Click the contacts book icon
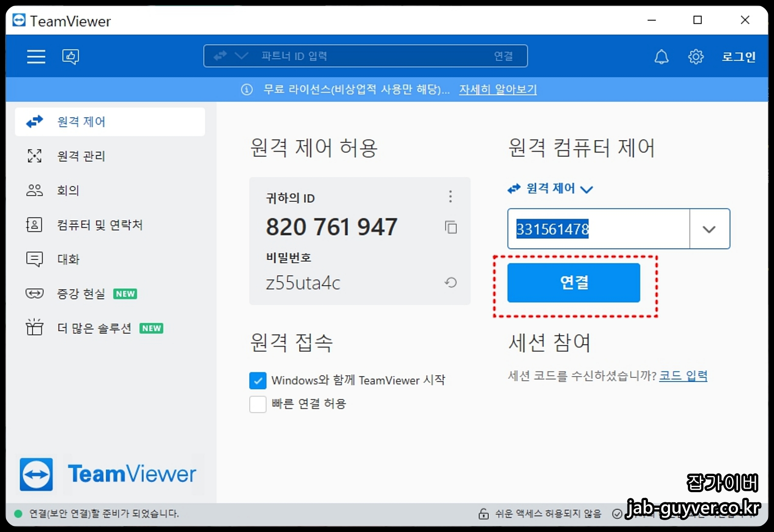 coord(34,225)
